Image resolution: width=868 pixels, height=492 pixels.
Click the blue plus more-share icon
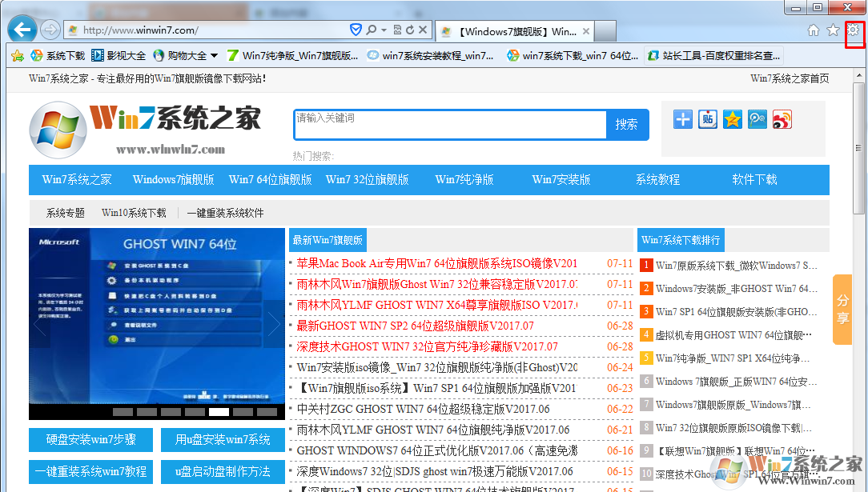(683, 119)
